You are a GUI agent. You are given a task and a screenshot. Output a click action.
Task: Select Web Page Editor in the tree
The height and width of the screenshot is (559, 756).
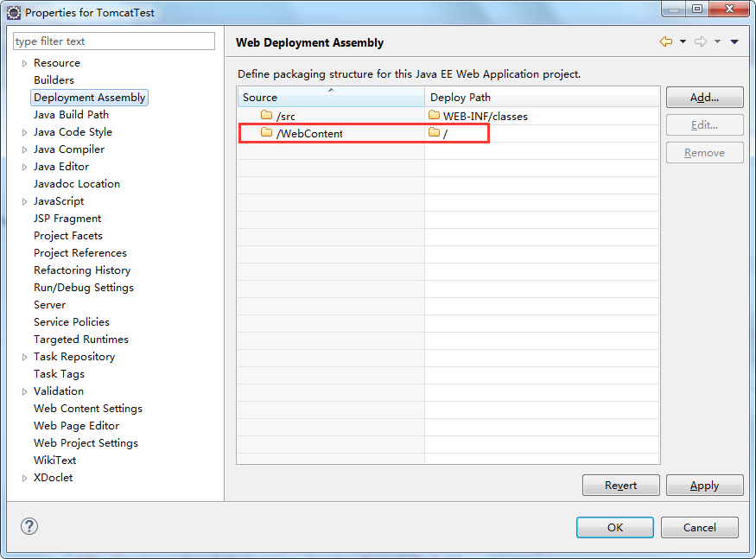click(76, 426)
